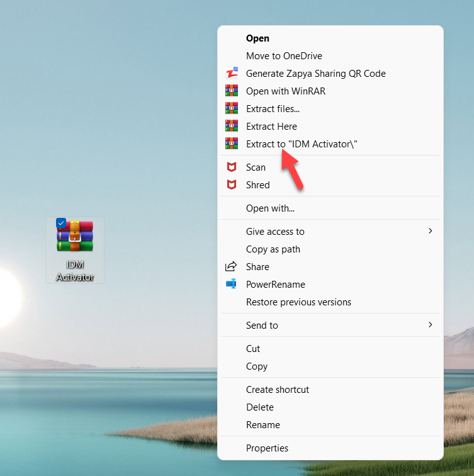Open Properties of the file

267,448
